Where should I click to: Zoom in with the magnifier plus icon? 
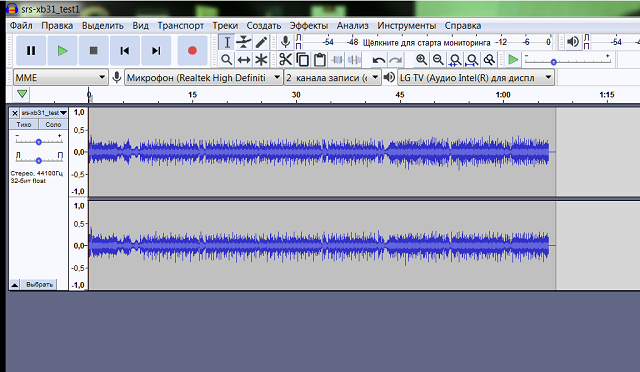point(421,60)
